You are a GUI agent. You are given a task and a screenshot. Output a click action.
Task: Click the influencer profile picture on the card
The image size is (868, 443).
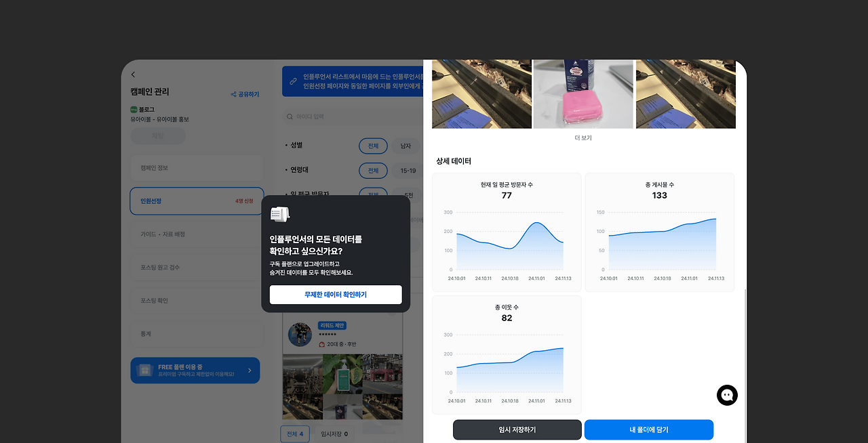tap(300, 335)
